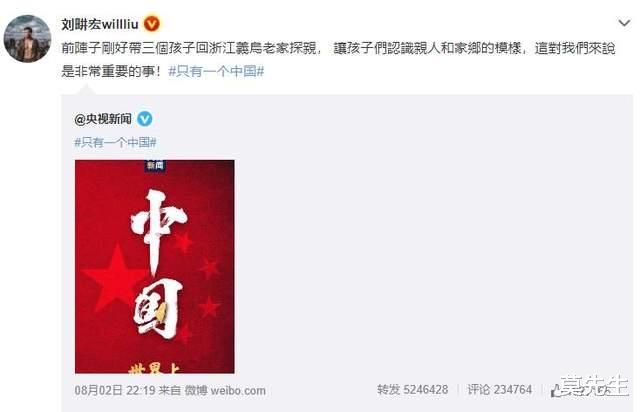Viewport: 640px width, 412px height.
Task: Click the large red star in the poster
Action: (116, 276)
